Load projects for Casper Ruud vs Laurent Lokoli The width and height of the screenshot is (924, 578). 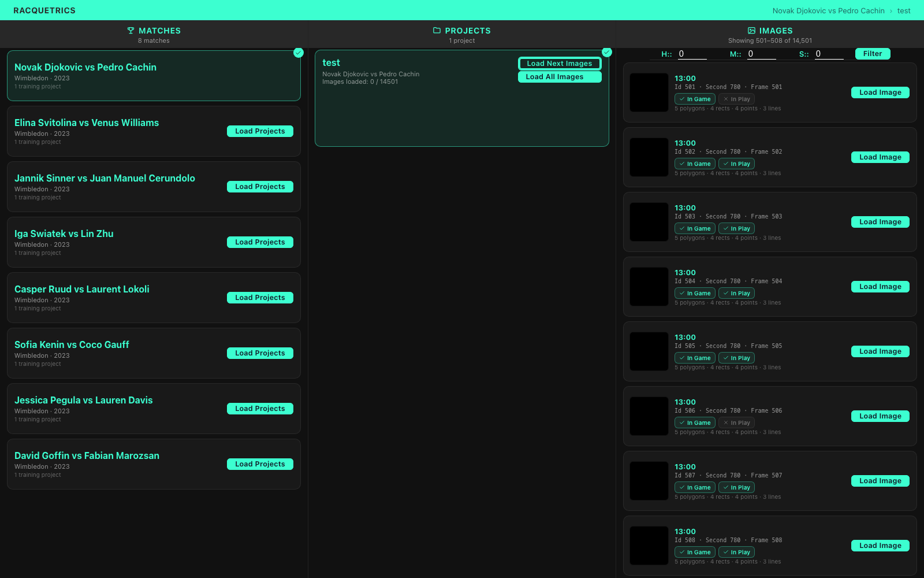coord(260,298)
